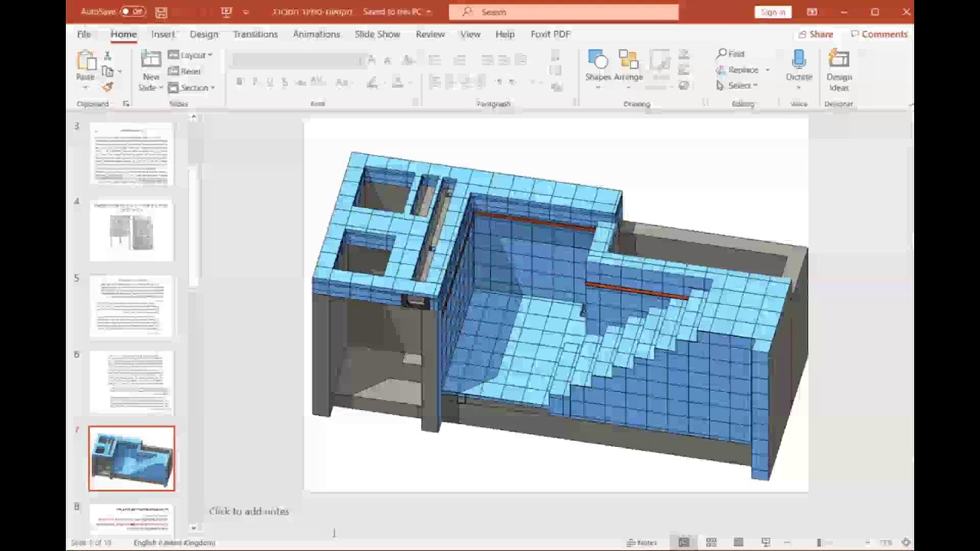Switch to the Transitions tab
This screenshot has height=551, width=980.
[x=255, y=34]
